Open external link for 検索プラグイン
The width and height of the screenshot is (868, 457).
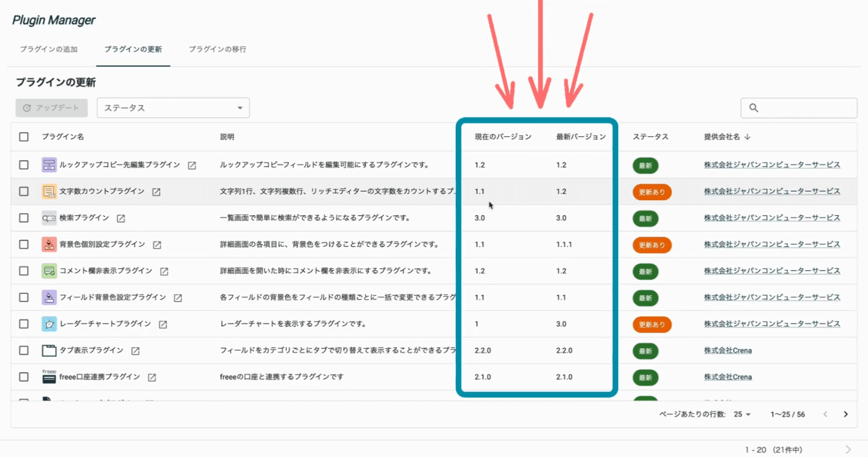point(121,219)
